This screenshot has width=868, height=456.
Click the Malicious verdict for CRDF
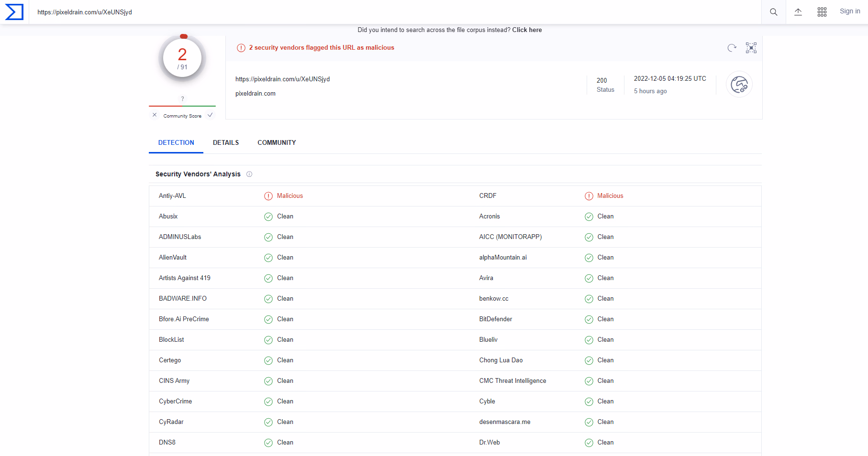[x=611, y=196]
